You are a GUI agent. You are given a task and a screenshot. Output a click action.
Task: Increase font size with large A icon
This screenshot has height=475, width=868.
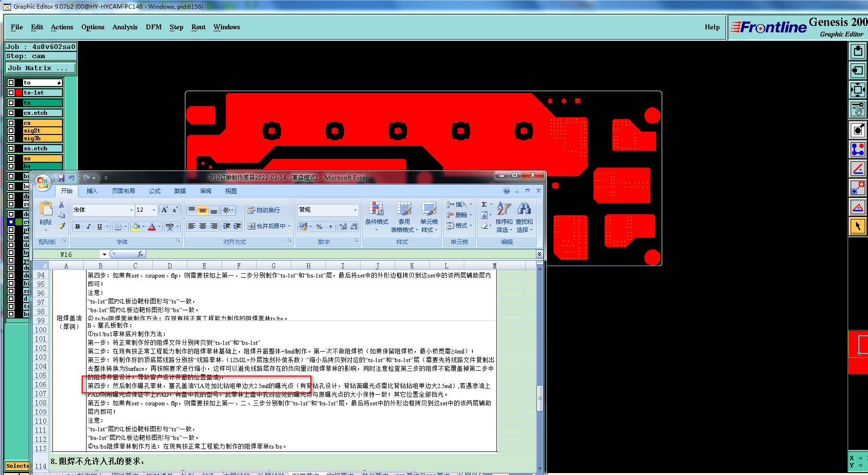click(164, 210)
